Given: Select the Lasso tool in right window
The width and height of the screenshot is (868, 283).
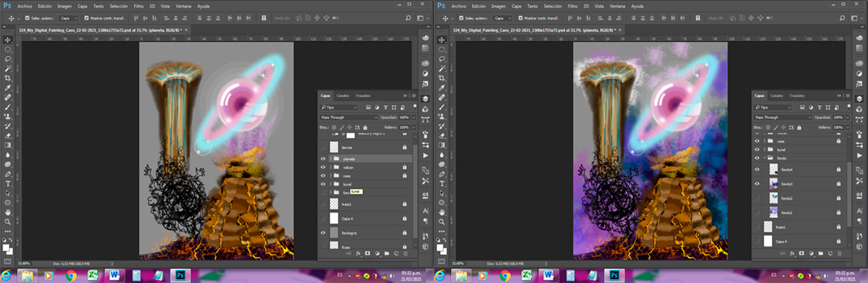Looking at the screenshot, I should tap(442, 59).
